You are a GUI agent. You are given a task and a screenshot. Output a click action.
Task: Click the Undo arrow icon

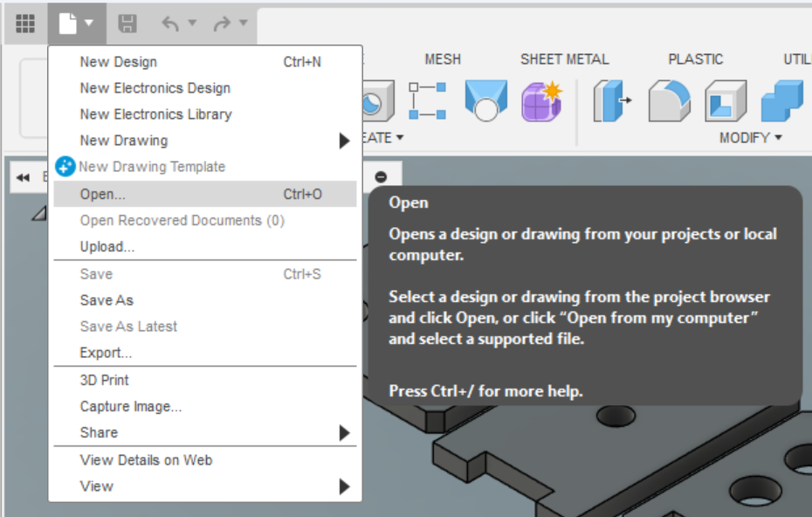(x=170, y=24)
